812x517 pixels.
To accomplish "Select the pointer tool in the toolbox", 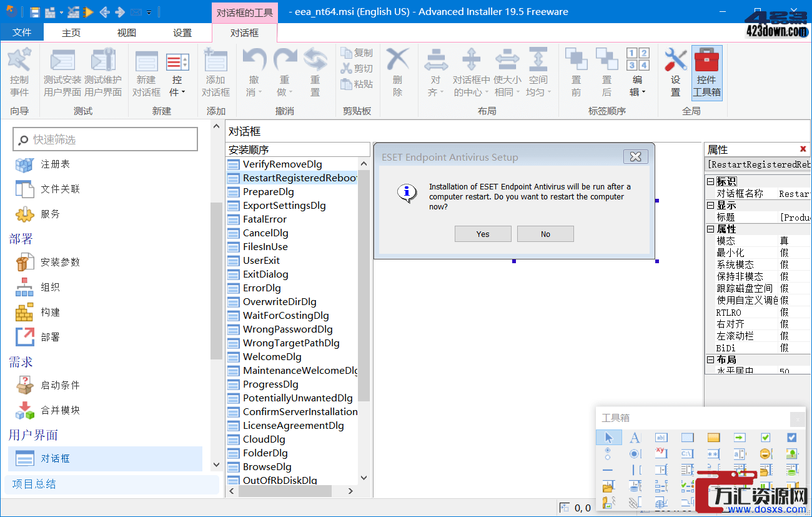I will pos(608,438).
